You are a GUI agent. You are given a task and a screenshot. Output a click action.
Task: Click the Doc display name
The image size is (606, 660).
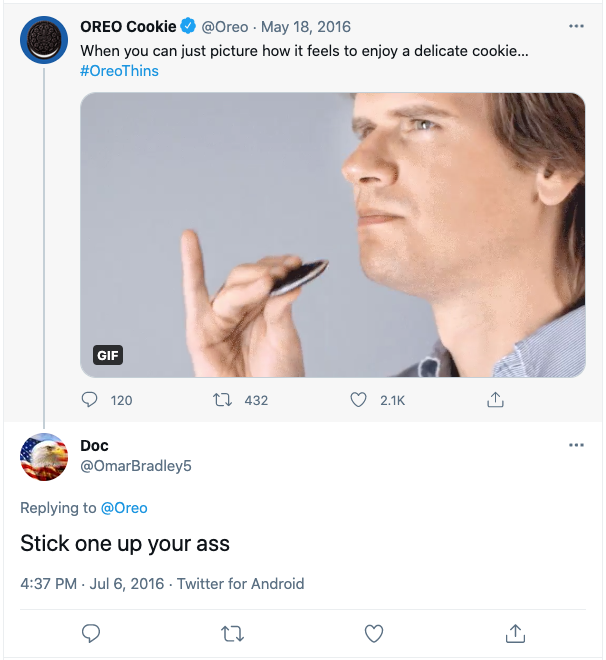pyautogui.click(x=94, y=445)
